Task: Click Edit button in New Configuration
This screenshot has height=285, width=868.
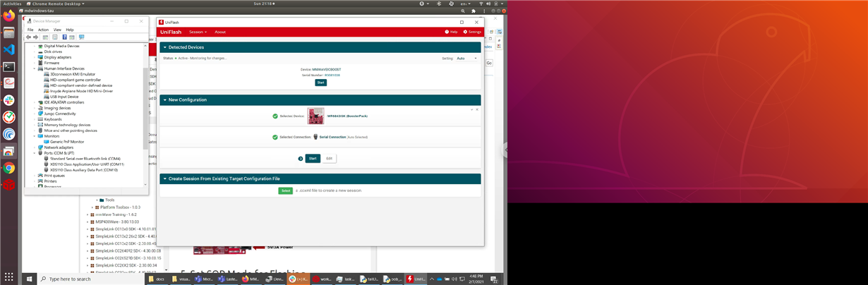Action: click(x=329, y=158)
